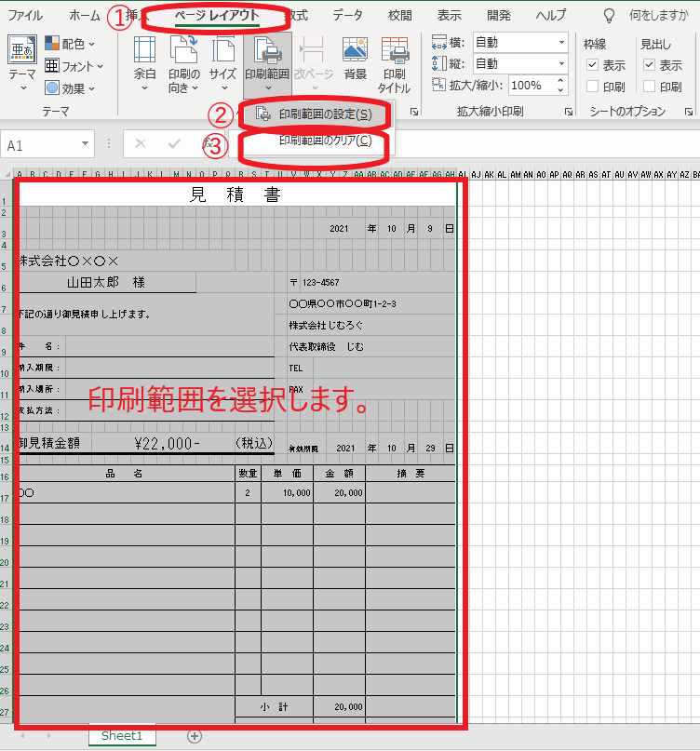700x751 pixels.
Task: Click the 何をしますか search box
Action: (x=658, y=15)
